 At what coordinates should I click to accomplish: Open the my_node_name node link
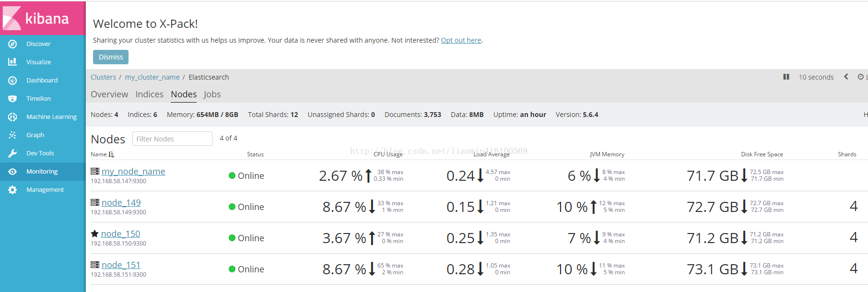[133, 171]
